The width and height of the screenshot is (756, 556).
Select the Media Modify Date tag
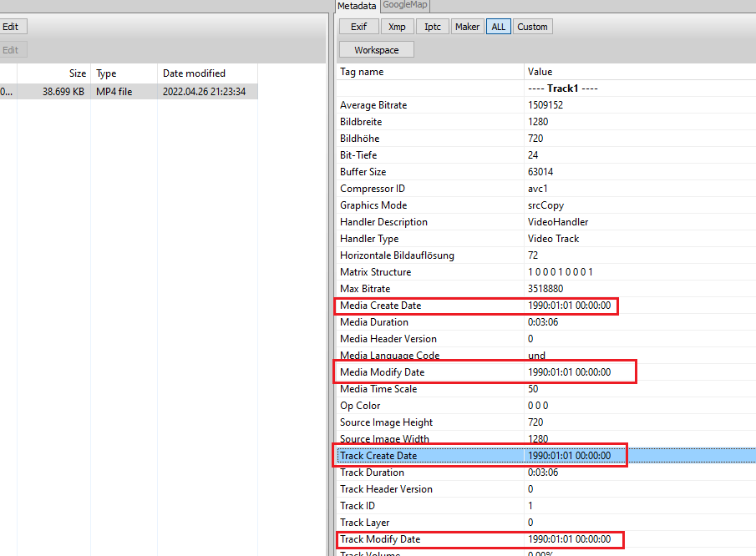pos(546,372)
